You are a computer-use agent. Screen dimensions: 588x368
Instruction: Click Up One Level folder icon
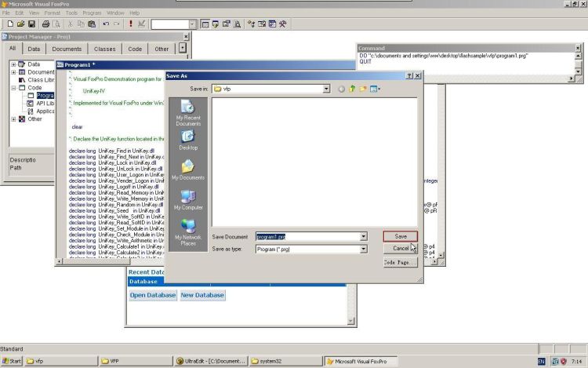click(352, 89)
